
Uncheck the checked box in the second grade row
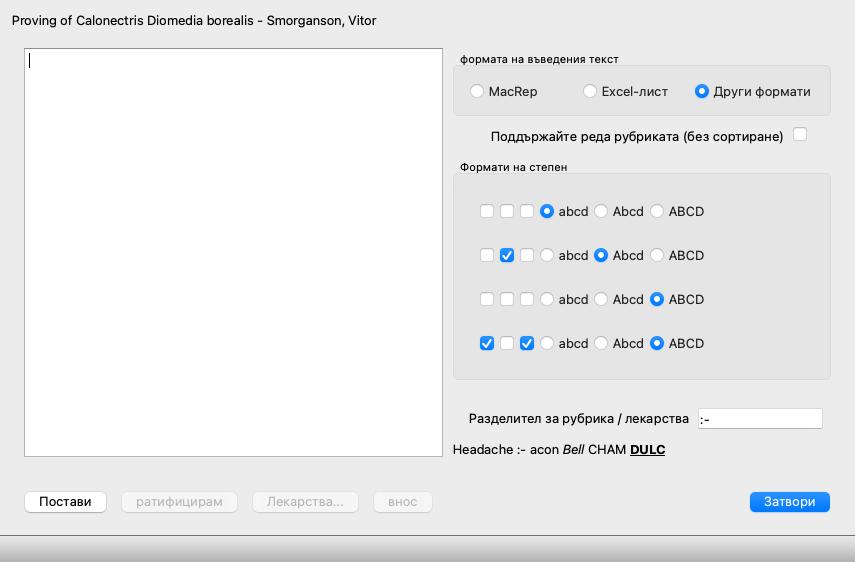[x=507, y=255]
